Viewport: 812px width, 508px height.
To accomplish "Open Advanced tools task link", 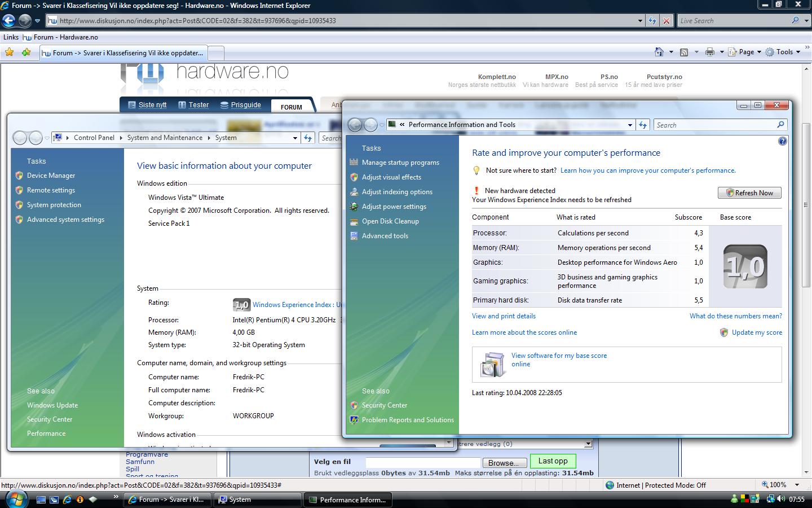I will point(385,236).
